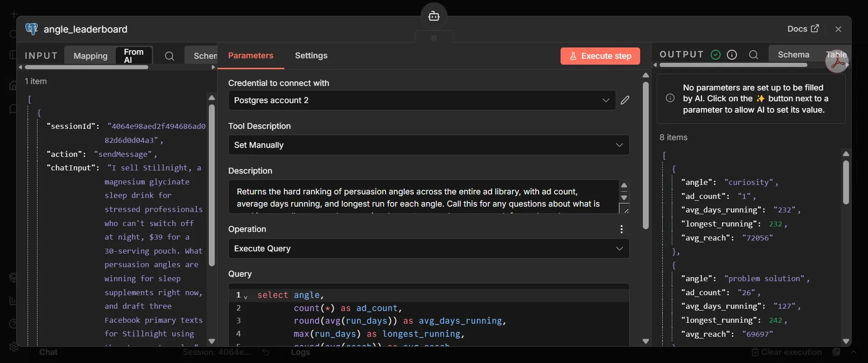Click the "curiosity" angle value in output
This screenshot has height=363, width=868.
749,182
